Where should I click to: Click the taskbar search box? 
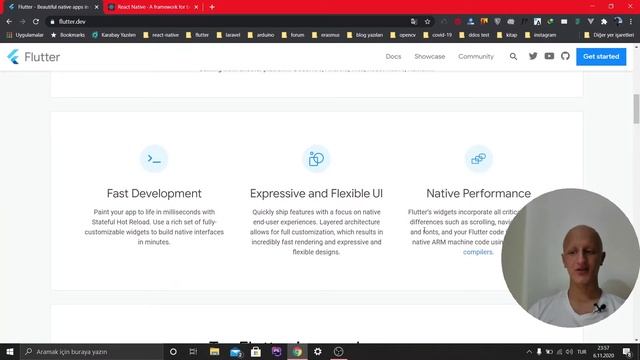click(91, 351)
